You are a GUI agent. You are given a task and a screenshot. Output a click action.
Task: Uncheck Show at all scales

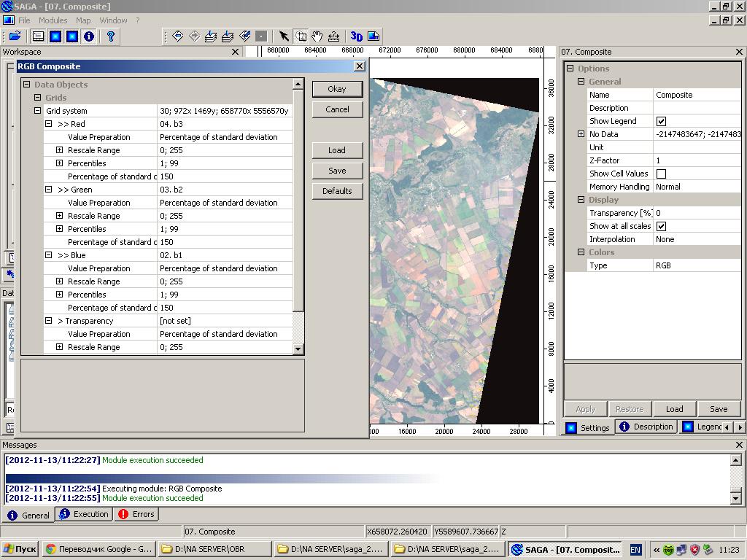click(x=661, y=226)
